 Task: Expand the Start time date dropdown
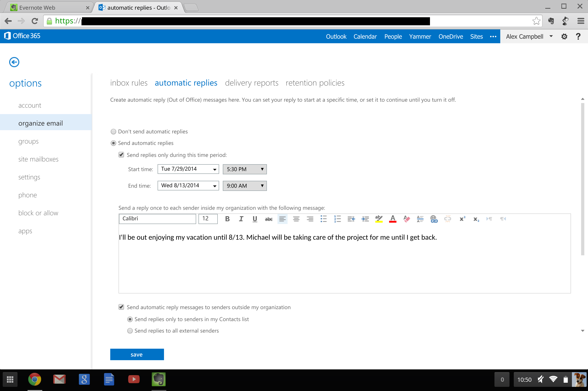pyautogui.click(x=214, y=169)
